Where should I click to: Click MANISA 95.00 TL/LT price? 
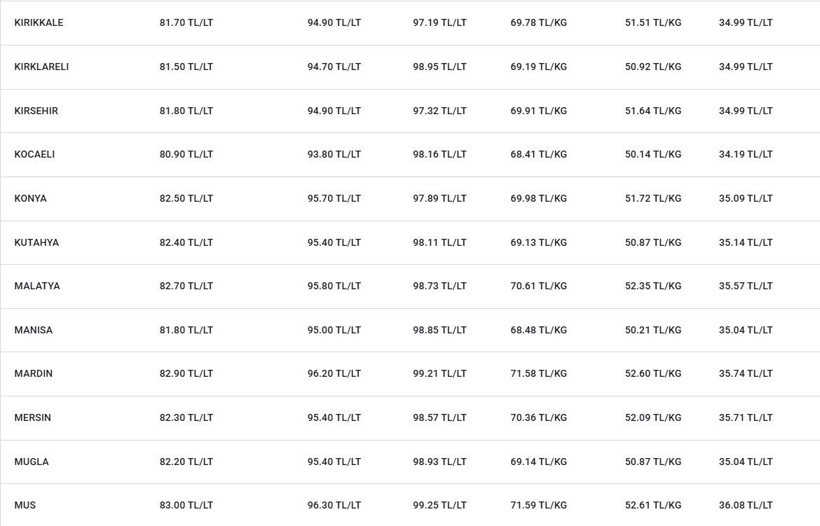point(334,330)
